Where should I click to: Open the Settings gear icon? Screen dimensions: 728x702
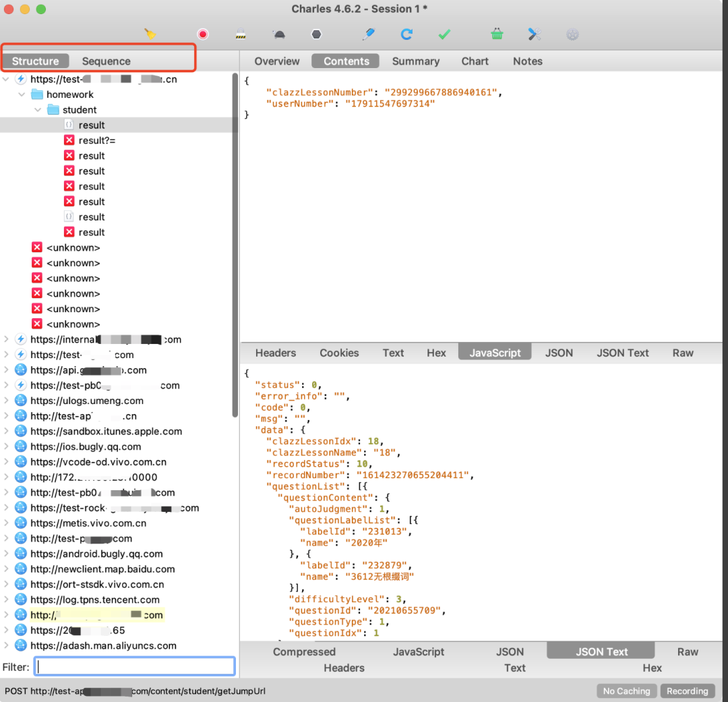click(572, 34)
